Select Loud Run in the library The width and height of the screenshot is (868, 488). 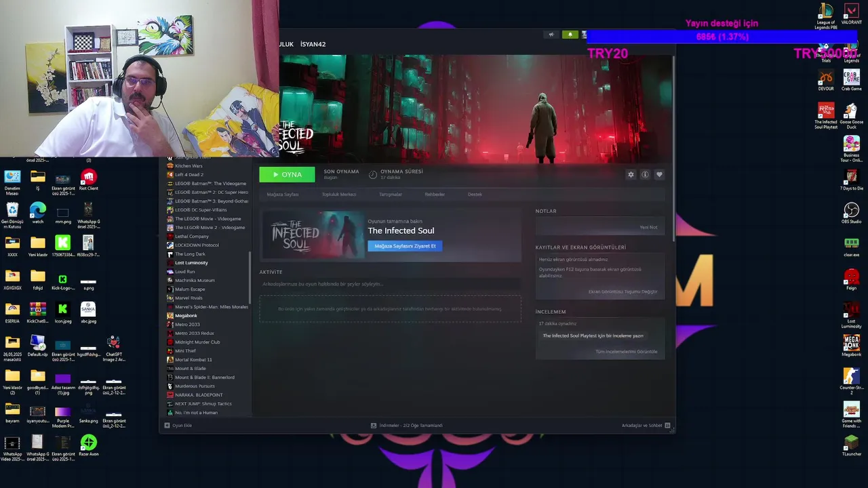184,272
